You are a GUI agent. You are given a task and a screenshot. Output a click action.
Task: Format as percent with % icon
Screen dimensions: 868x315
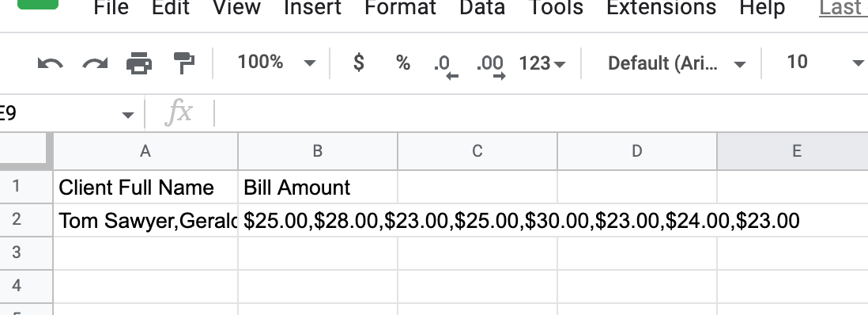point(403,63)
